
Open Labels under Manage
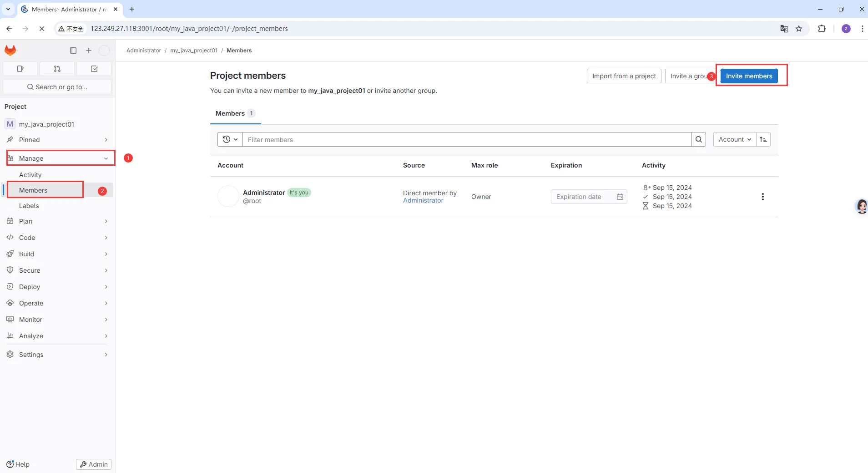click(29, 206)
